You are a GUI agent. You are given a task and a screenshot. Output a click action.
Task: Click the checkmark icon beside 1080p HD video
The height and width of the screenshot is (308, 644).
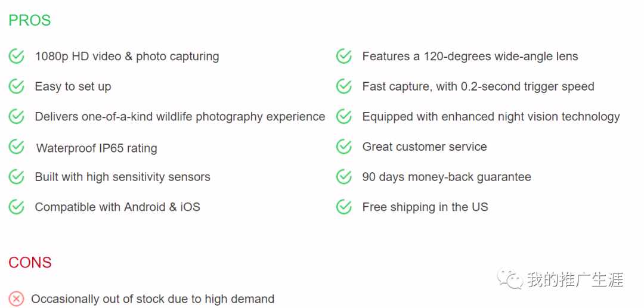17,56
